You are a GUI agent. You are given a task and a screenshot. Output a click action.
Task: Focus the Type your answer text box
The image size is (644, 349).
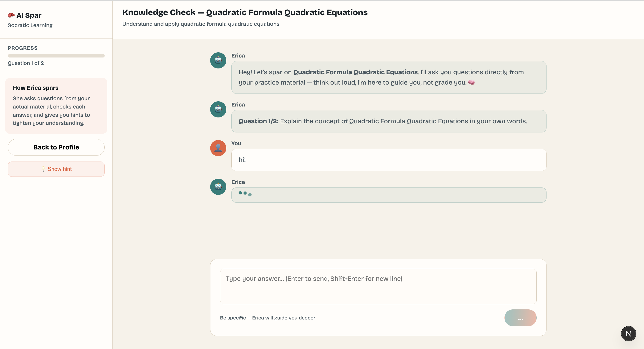[x=378, y=286]
